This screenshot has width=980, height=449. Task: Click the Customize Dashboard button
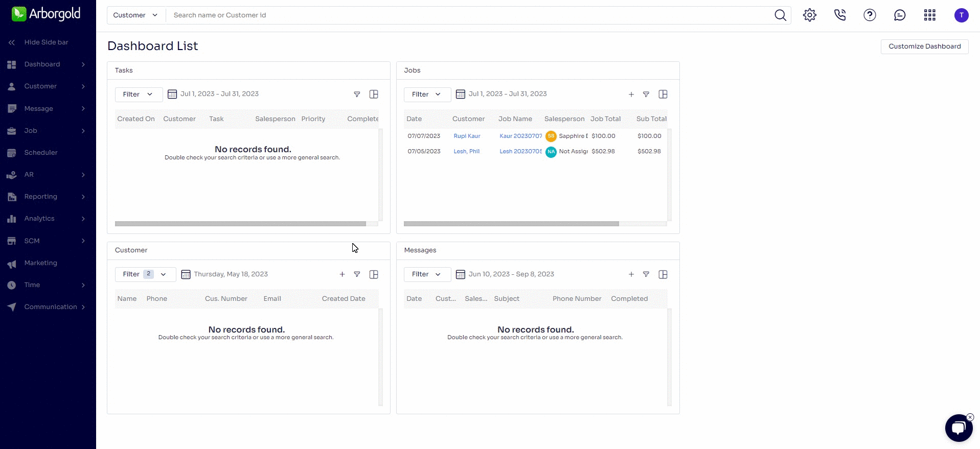tap(924, 46)
